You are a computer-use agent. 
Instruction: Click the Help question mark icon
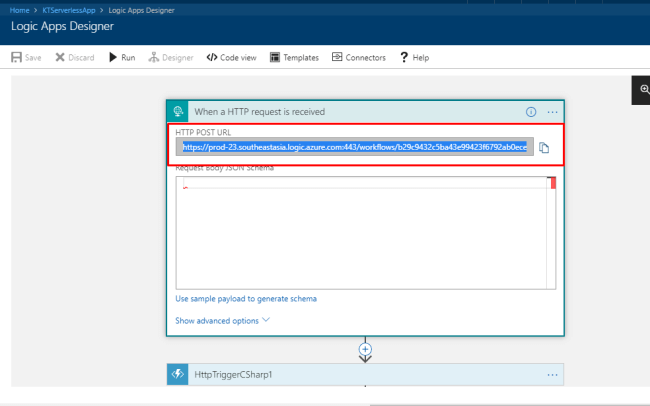404,57
